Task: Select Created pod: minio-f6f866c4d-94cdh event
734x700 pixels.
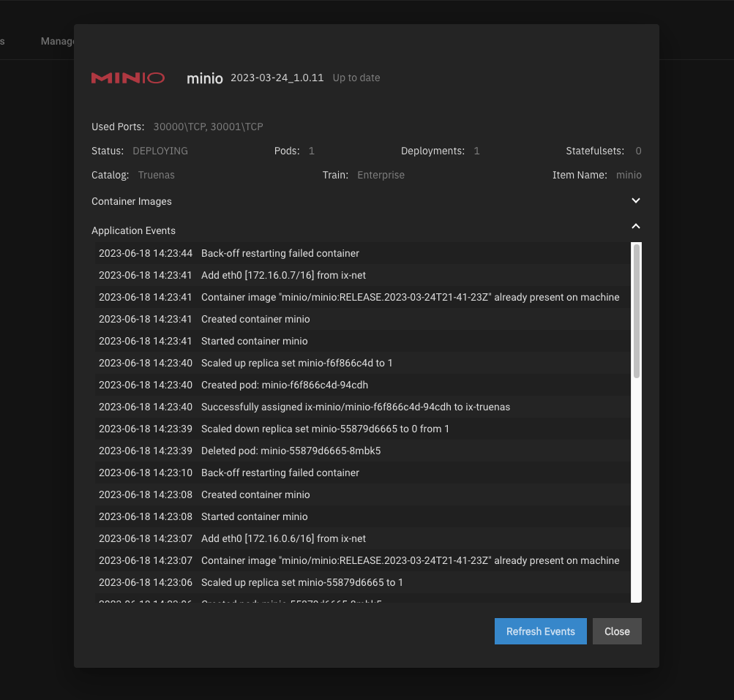Action: click(363, 385)
